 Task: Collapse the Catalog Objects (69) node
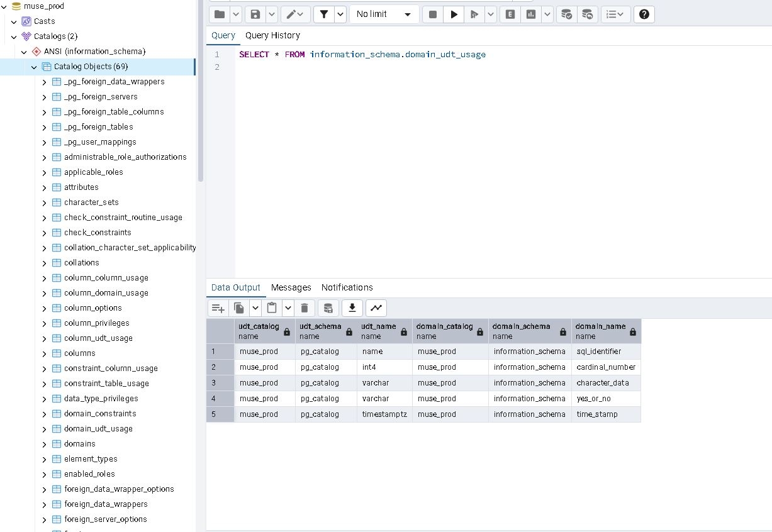pyautogui.click(x=34, y=67)
